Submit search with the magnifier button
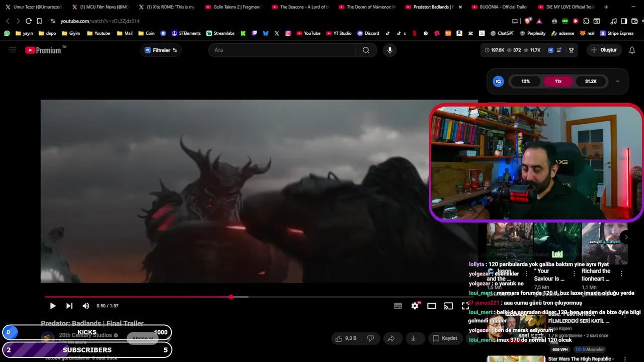The width and height of the screenshot is (644, 362). pyautogui.click(x=366, y=50)
